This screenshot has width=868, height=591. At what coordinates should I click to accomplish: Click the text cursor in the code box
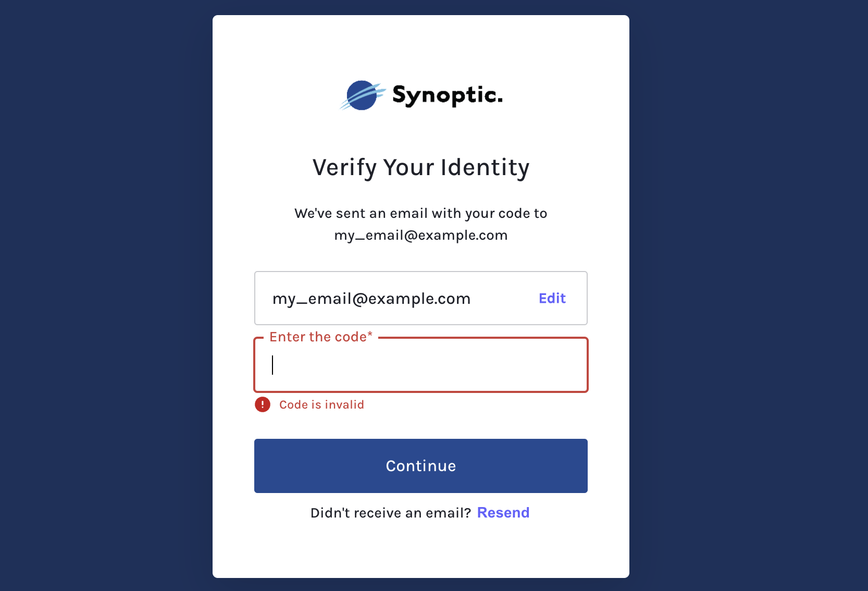point(272,365)
